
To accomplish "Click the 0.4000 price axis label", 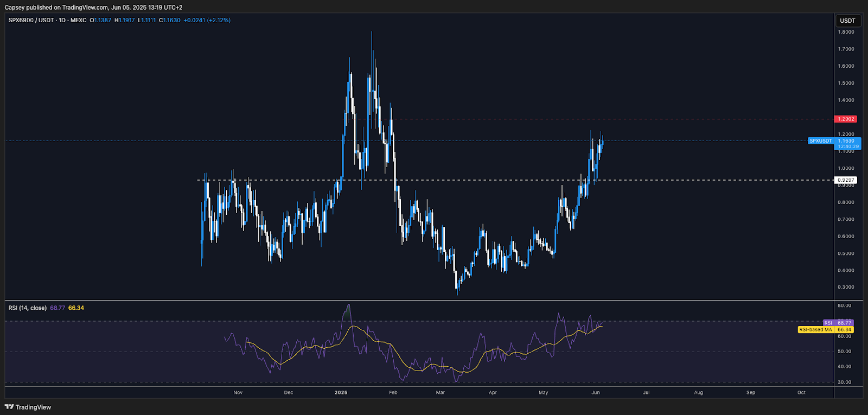I will click(x=846, y=271).
